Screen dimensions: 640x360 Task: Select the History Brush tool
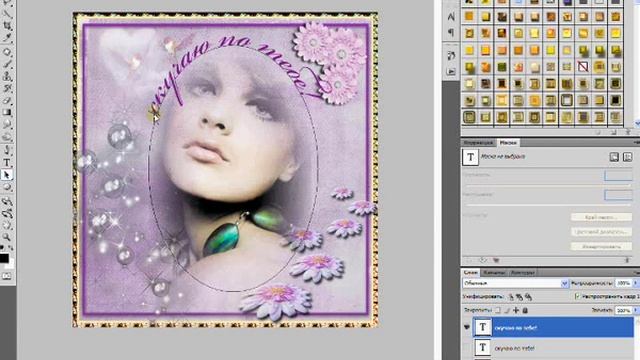point(7,88)
